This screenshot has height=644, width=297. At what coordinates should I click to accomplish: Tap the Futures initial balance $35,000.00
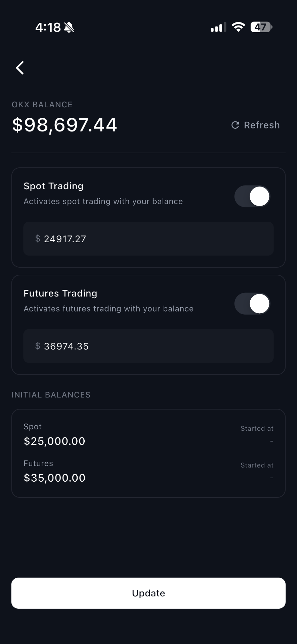pos(54,478)
